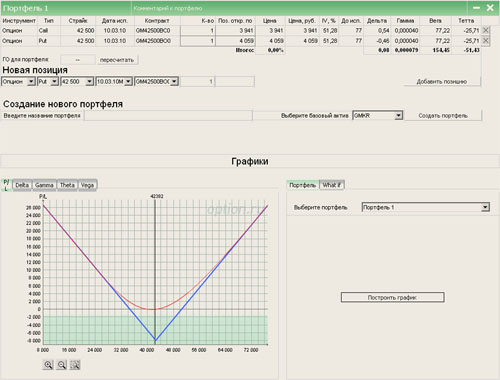Click total Vega value 154,45

[x=441, y=50]
